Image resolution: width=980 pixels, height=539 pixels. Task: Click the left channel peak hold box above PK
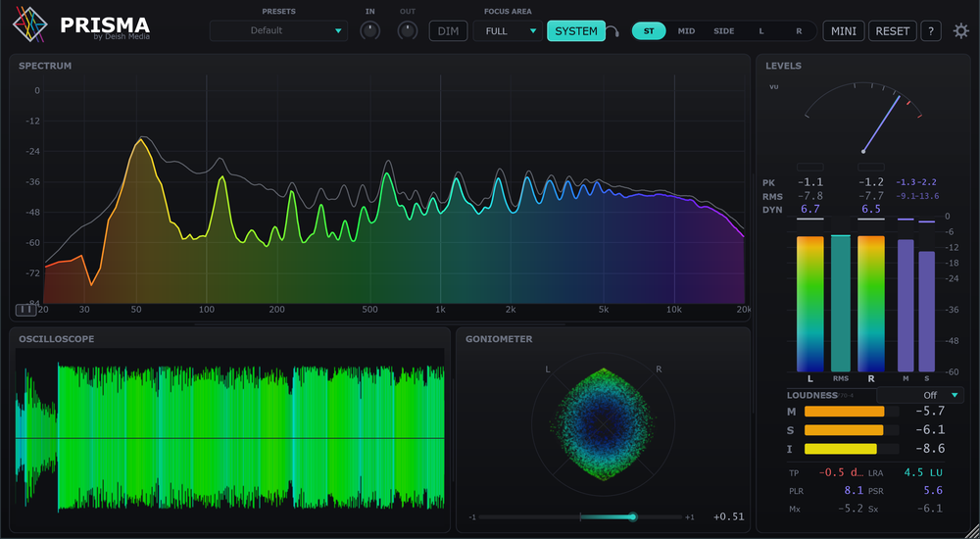810,167
